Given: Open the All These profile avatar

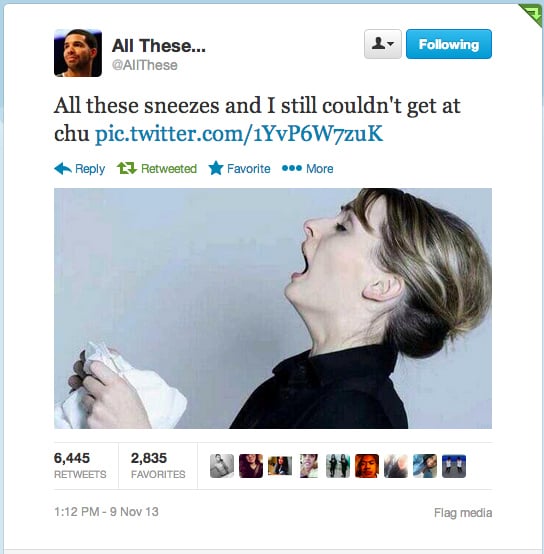Looking at the screenshot, I should tap(78, 53).
